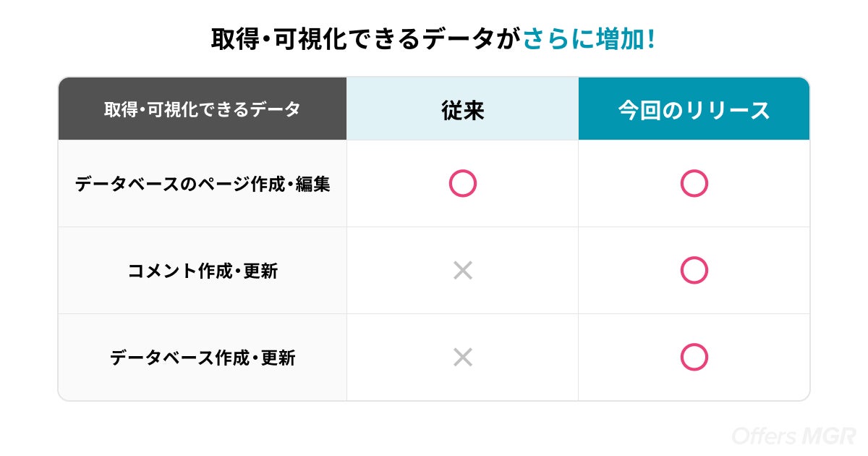Select the データベースのページ作成・編集 row label

point(203,184)
